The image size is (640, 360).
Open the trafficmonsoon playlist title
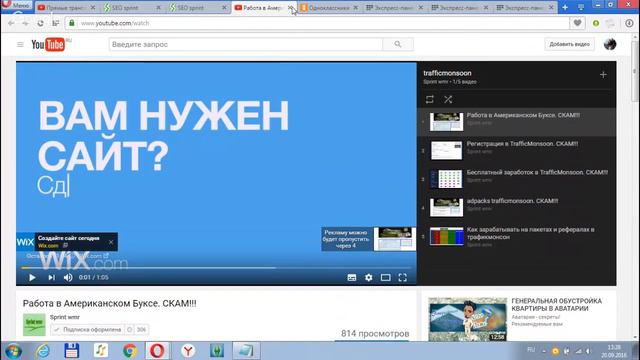(447, 73)
